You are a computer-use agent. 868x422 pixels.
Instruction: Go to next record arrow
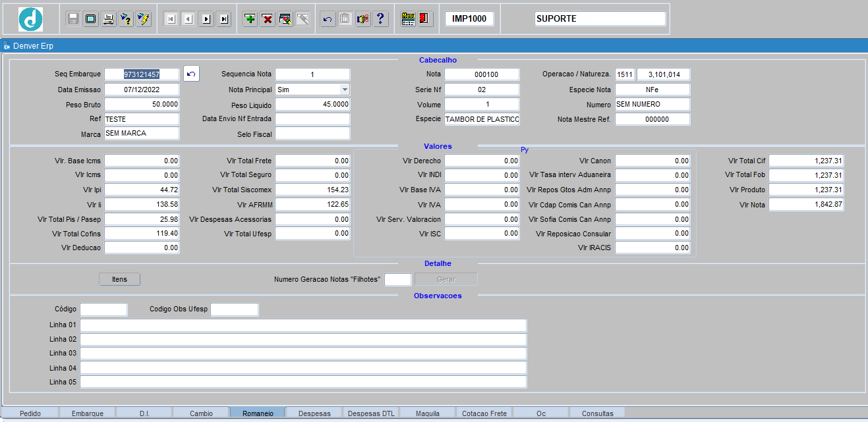click(x=206, y=19)
